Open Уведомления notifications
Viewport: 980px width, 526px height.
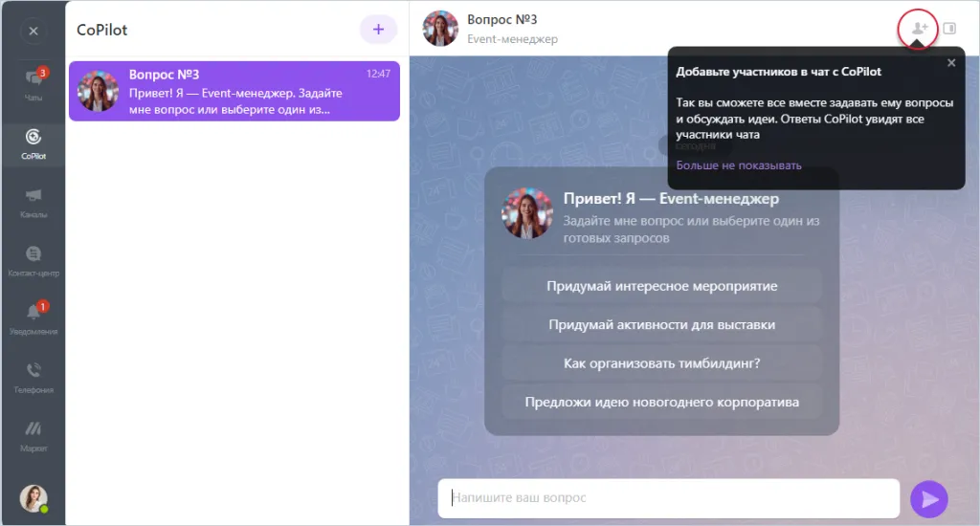point(33,319)
